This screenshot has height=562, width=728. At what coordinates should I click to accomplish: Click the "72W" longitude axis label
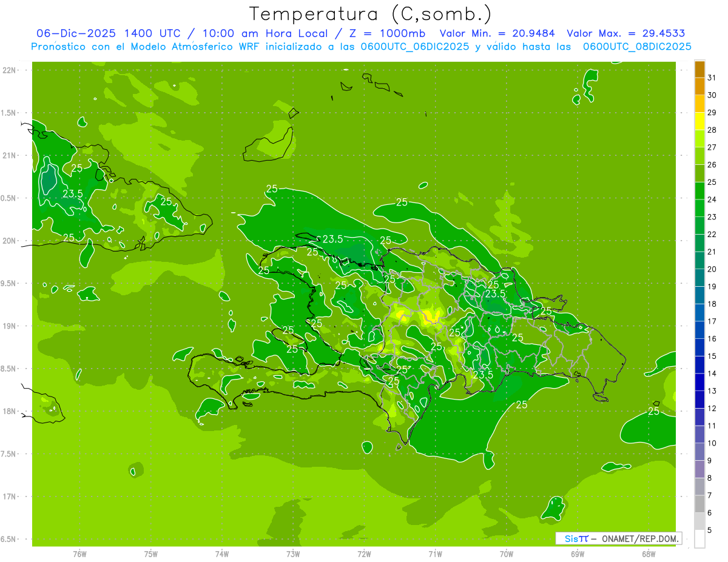pyautogui.click(x=364, y=554)
